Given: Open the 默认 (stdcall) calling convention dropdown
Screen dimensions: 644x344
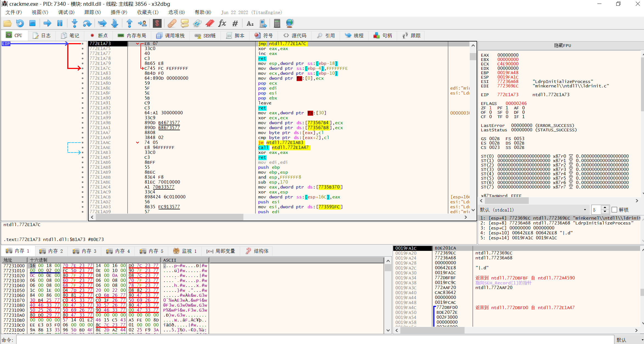Looking at the screenshot, I should click(x=533, y=210).
